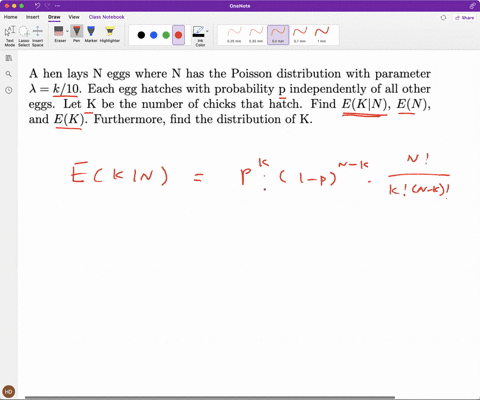Click the handwritten E(K|N) ink

coord(119,174)
